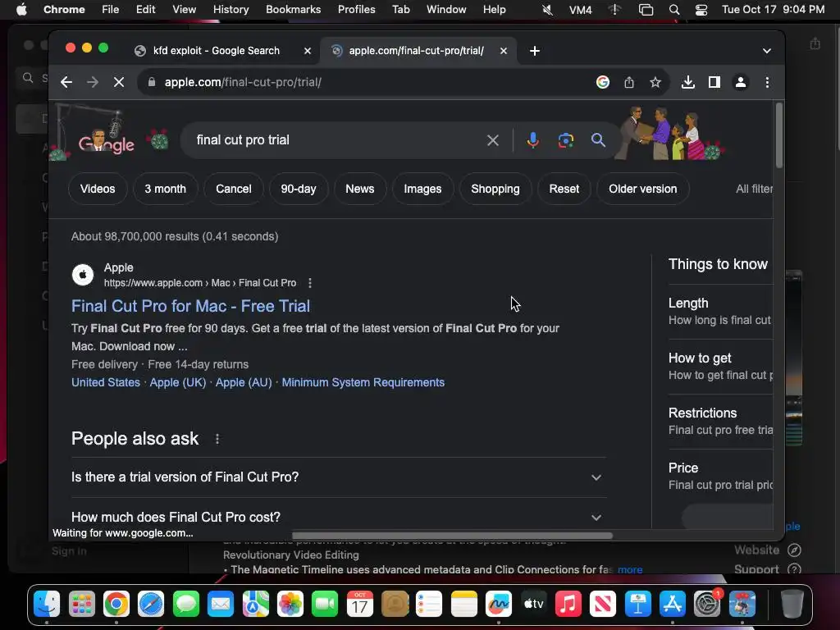Select the Images filter chip
This screenshot has width=840, height=630.
click(x=422, y=189)
